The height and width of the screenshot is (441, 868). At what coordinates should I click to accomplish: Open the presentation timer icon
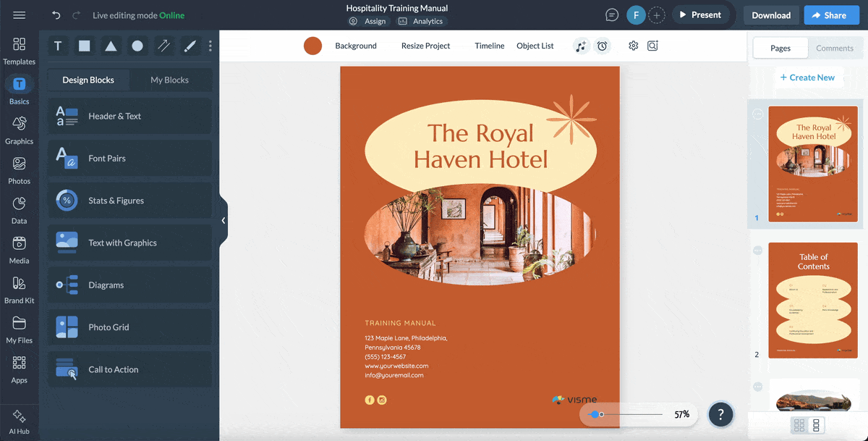[603, 46]
